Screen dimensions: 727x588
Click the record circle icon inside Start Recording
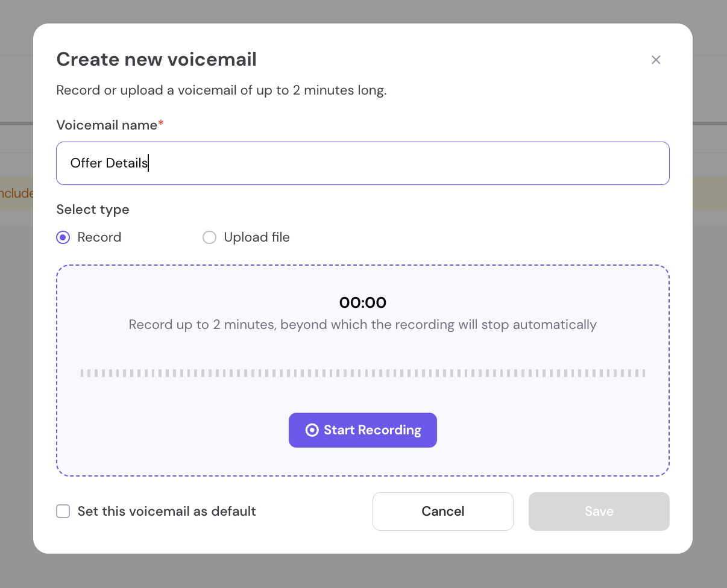click(312, 430)
